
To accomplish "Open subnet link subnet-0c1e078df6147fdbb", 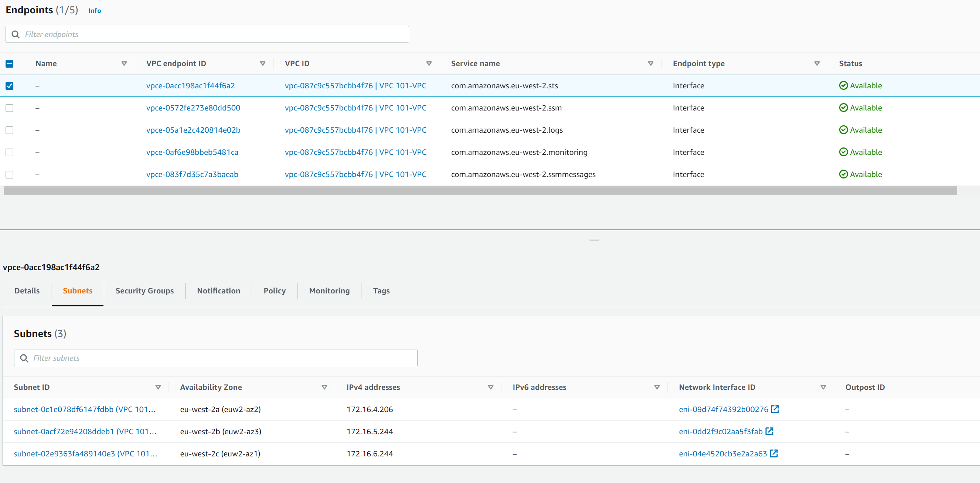I will [85, 409].
